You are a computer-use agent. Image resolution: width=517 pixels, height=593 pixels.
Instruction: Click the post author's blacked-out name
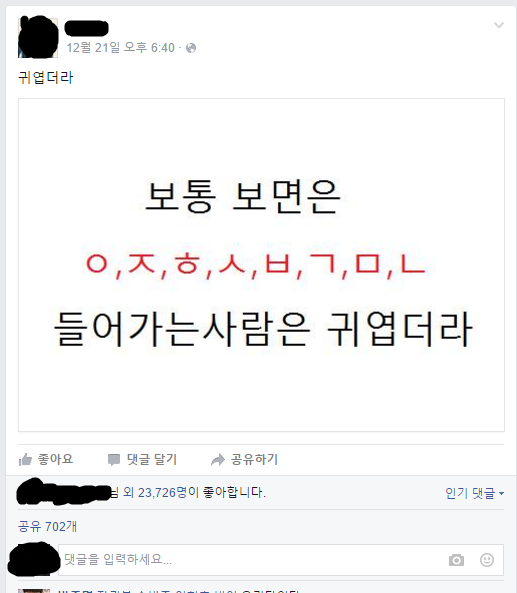[x=87, y=28]
